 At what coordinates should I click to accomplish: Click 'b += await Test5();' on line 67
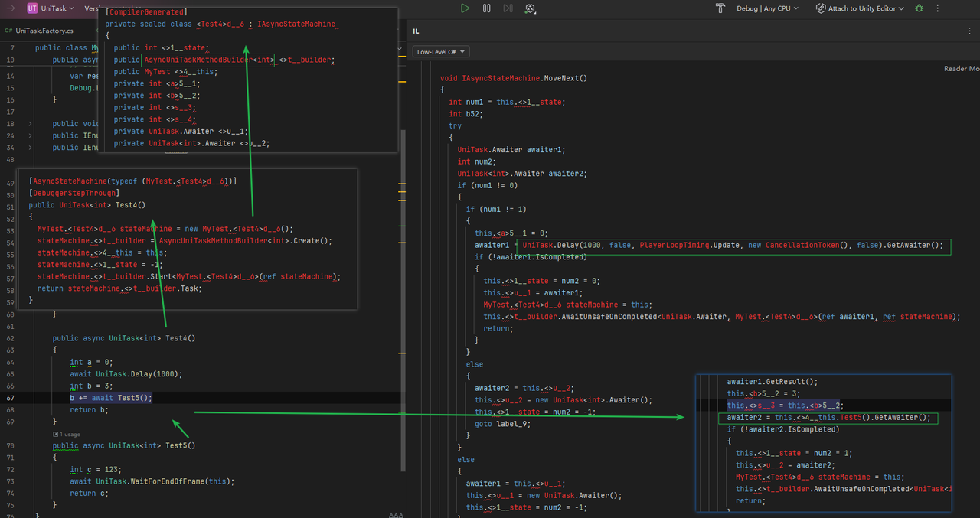click(111, 398)
